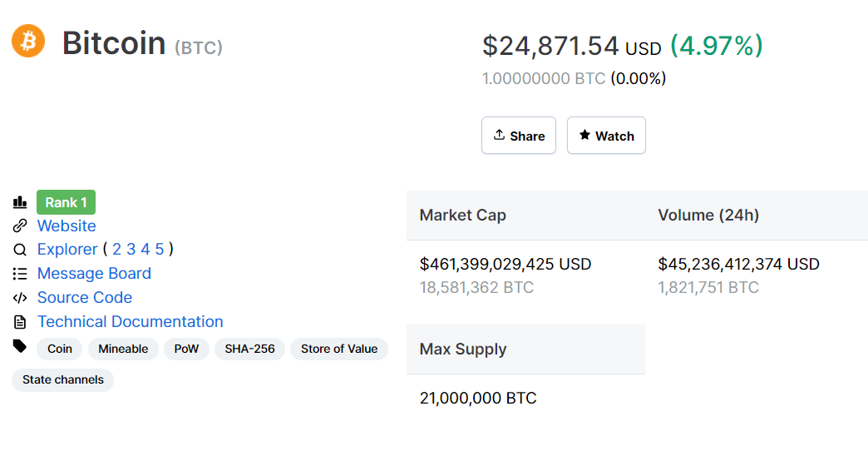Image resolution: width=868 pixels, height=461 pixels.
Task: Click the magnifier icon beside Explorer
Action: point(20,250)
